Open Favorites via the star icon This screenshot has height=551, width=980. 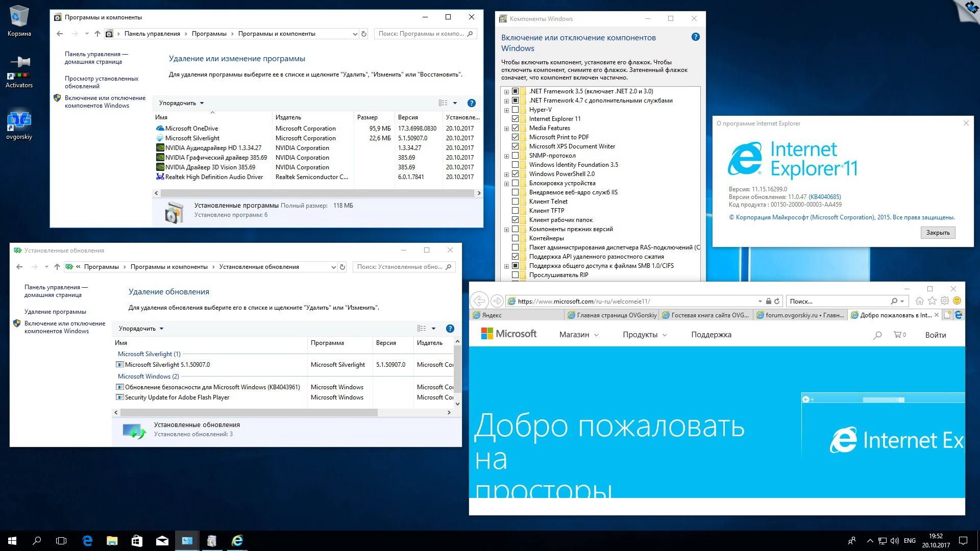pos(933,301)
